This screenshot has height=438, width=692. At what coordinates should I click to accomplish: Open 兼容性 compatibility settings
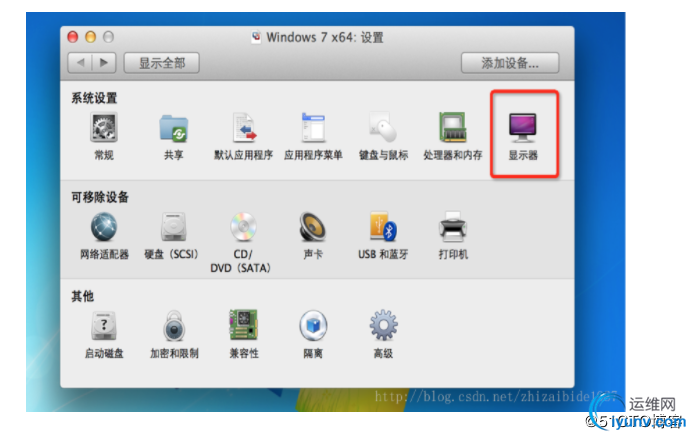pos(244,325)
